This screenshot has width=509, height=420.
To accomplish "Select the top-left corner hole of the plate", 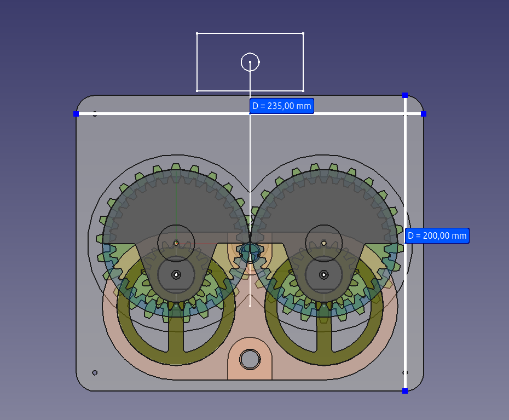I will point(95,114).
